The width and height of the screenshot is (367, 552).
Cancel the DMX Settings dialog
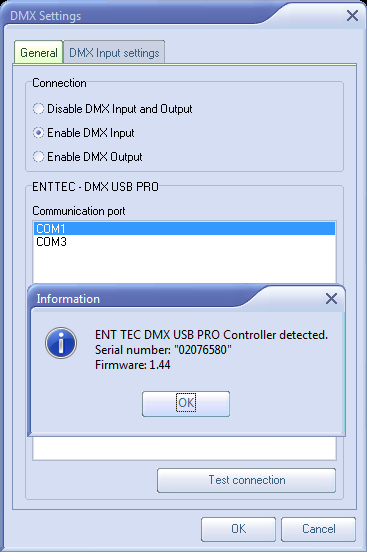(318, 529)
